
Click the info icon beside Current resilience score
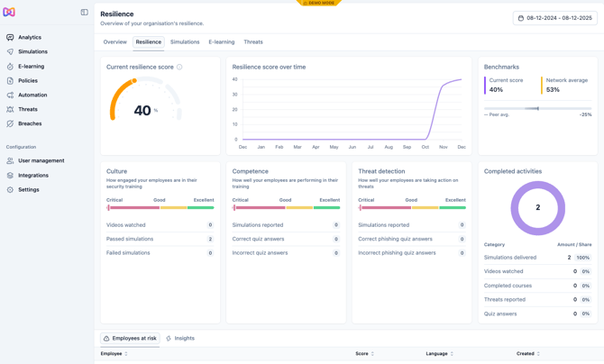tap(179, 68)
